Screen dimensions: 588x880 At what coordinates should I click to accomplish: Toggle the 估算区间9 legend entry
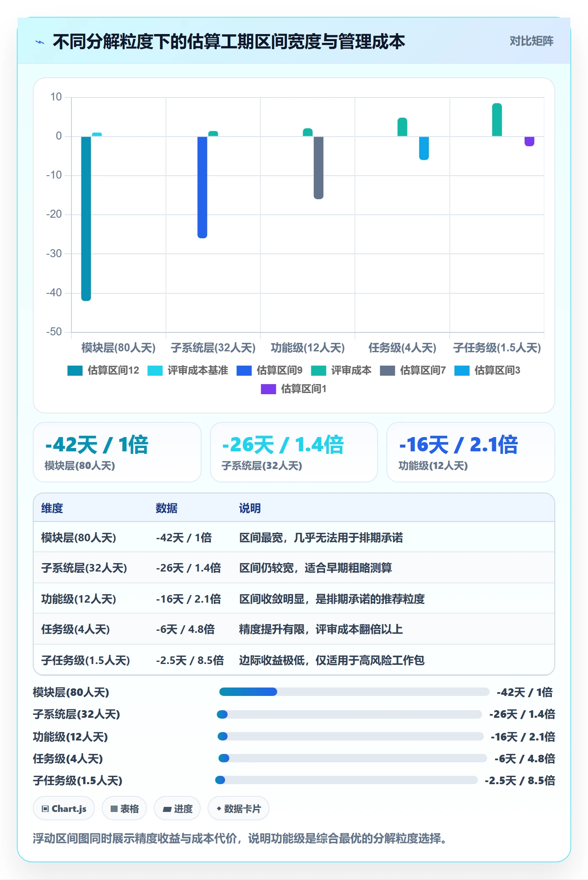tap(269, 370)
